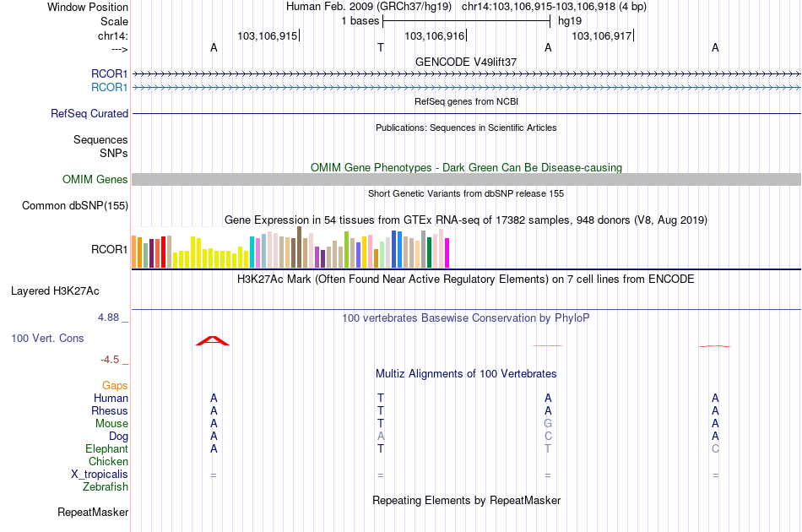802x532 pixels.
Task: Open the OMIM Genes track label
Action: (x=95, y=180)
